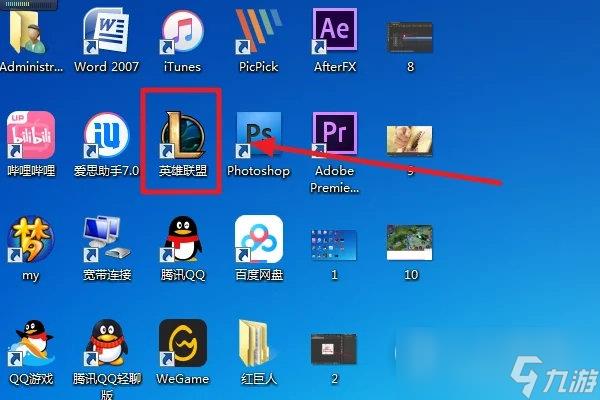This screenshot has height=400, width=600.
Task: Select the Photoshop shortcut icon
Action: (258, 135)
